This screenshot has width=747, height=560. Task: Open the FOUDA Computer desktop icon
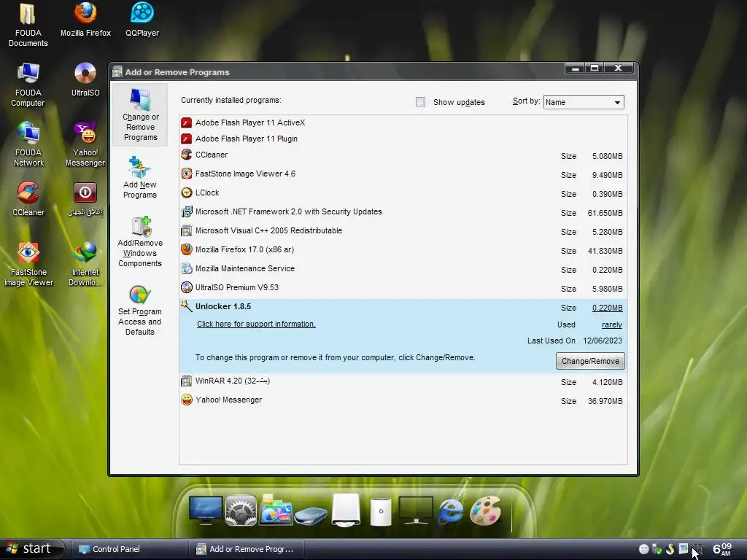pos(28,85)
